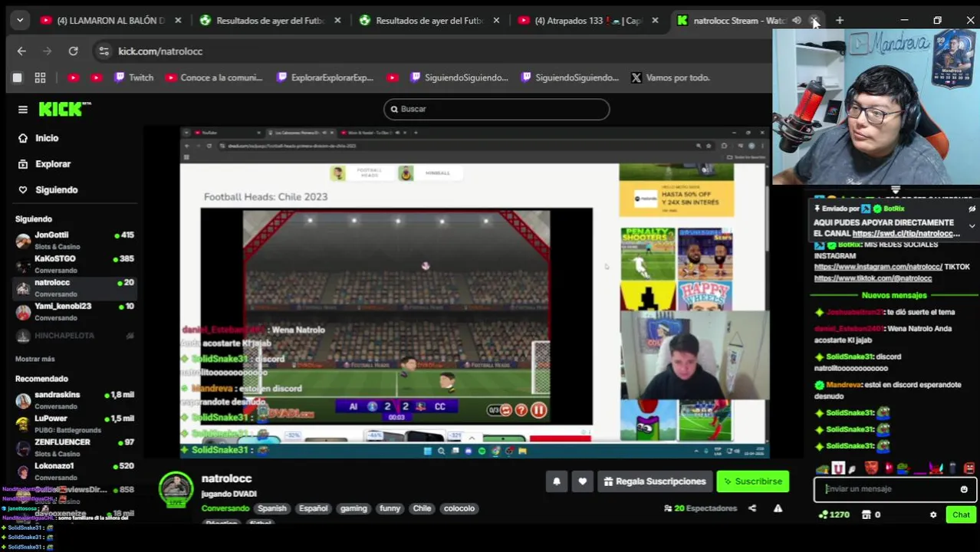Follow natrolocc with the heart icon
Viewport: 980px width, 552px height.
coord(583,481)
